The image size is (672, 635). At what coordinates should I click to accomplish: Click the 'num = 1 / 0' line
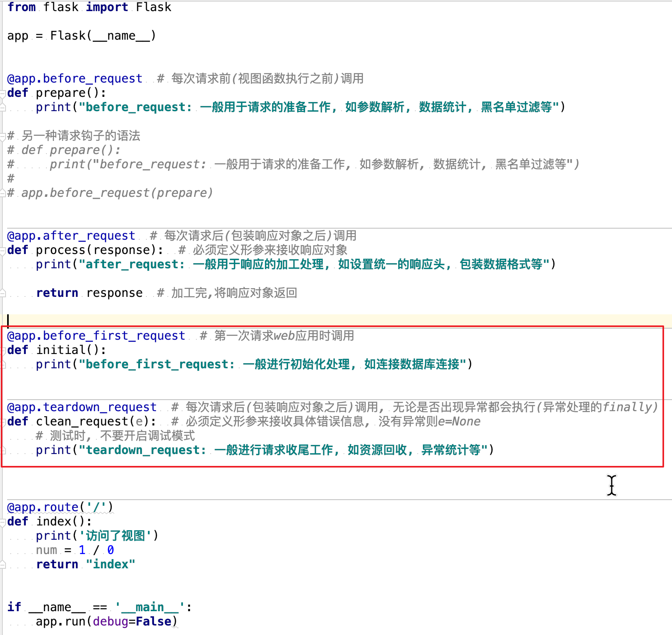75,550
